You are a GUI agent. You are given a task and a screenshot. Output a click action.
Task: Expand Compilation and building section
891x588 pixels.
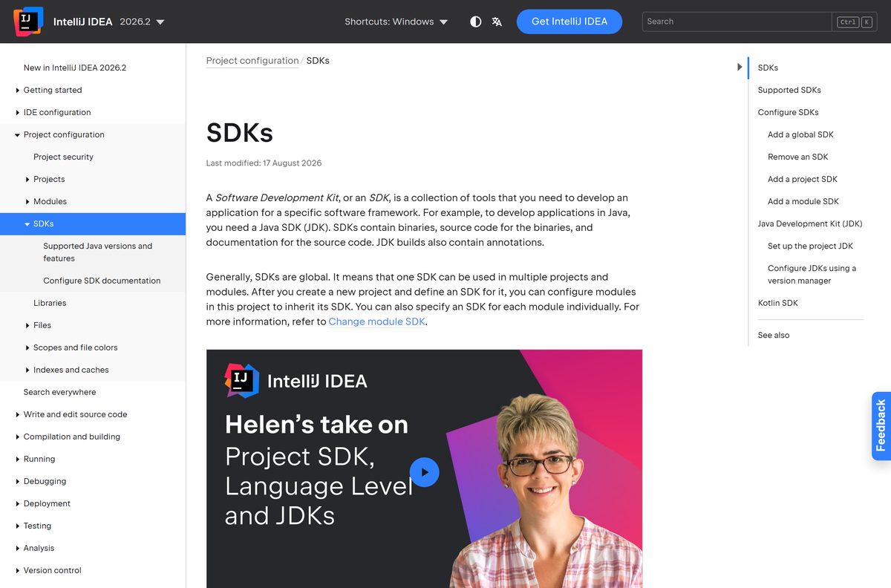(18, 437)
